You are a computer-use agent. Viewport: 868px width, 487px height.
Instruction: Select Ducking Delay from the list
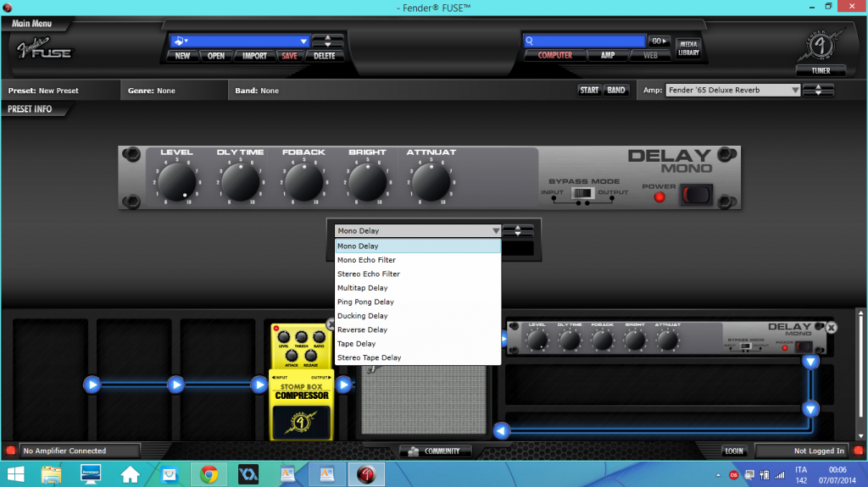click(x=418, y=315)
